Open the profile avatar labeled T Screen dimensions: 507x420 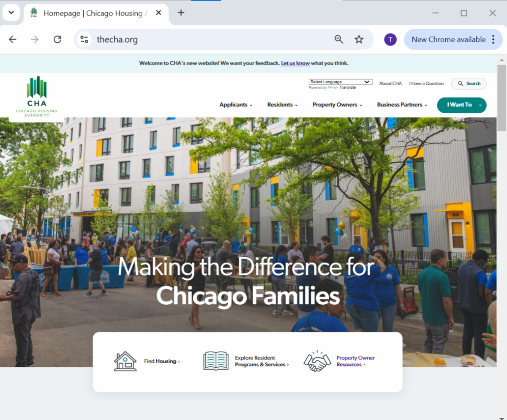[x=390, y=39]
